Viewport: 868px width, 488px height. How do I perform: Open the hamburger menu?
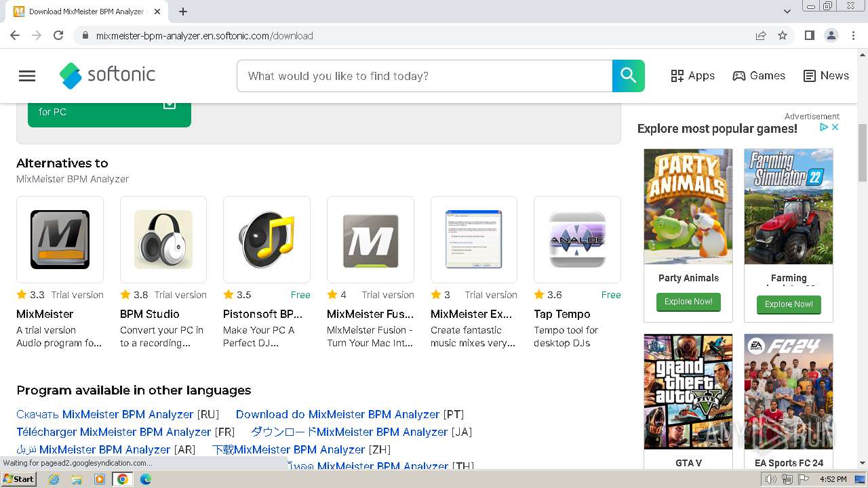(27, 76)
